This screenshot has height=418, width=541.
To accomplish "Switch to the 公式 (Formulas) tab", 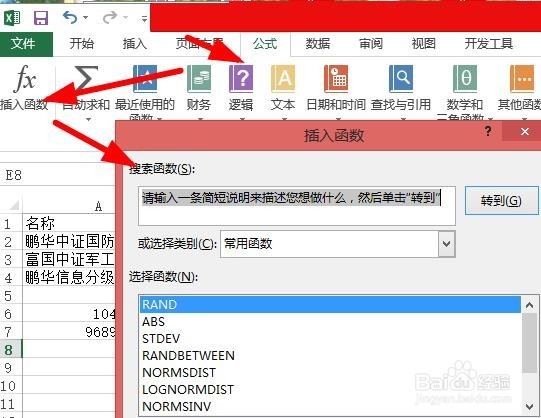I will pos(265,44).
